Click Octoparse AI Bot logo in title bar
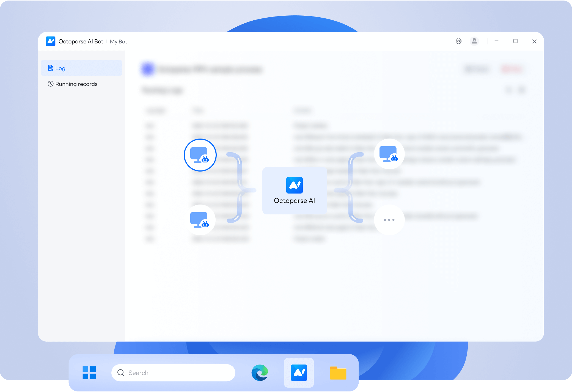Viewport: 572px width, 392px height. [x=51, y=41]
